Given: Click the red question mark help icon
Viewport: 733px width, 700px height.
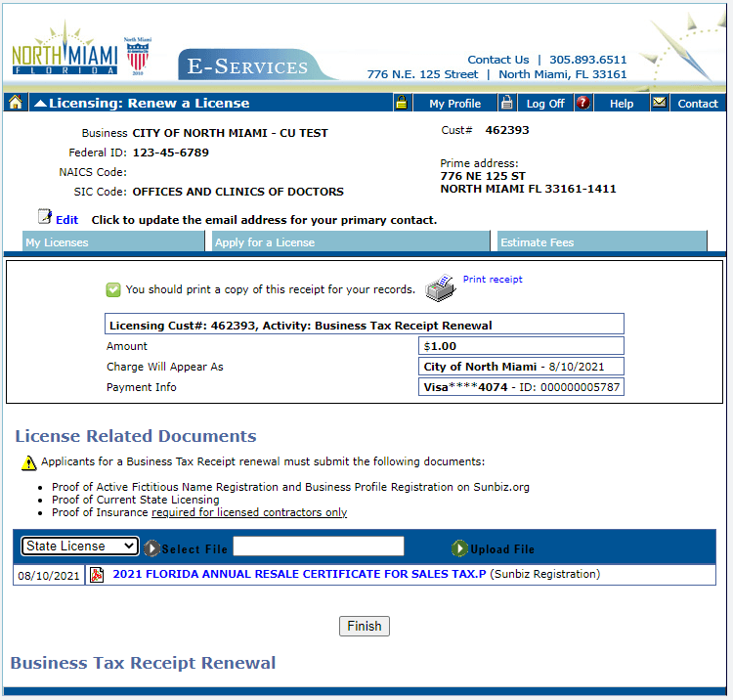Looking at the screenshot, I should [x=582, y=103].
